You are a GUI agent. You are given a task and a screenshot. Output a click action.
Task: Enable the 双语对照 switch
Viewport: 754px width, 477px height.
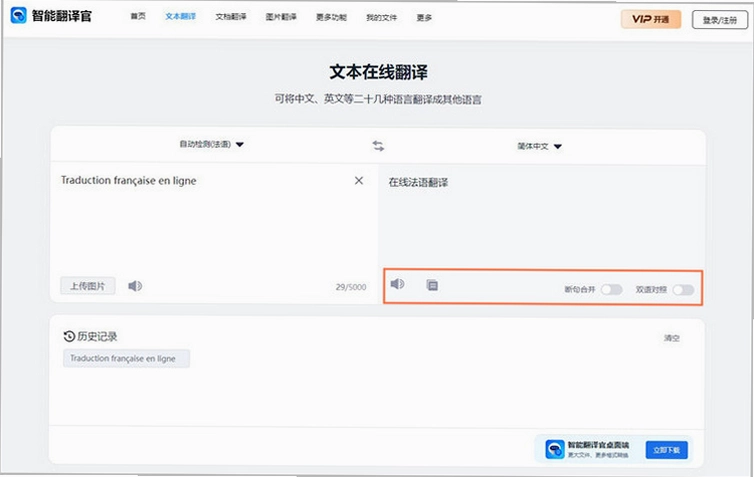(x=683, y=289)
